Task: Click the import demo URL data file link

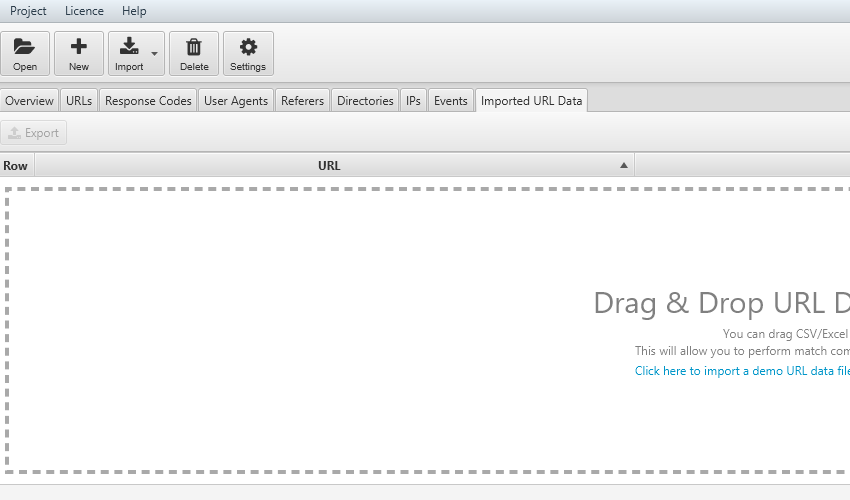Action: 742,371
